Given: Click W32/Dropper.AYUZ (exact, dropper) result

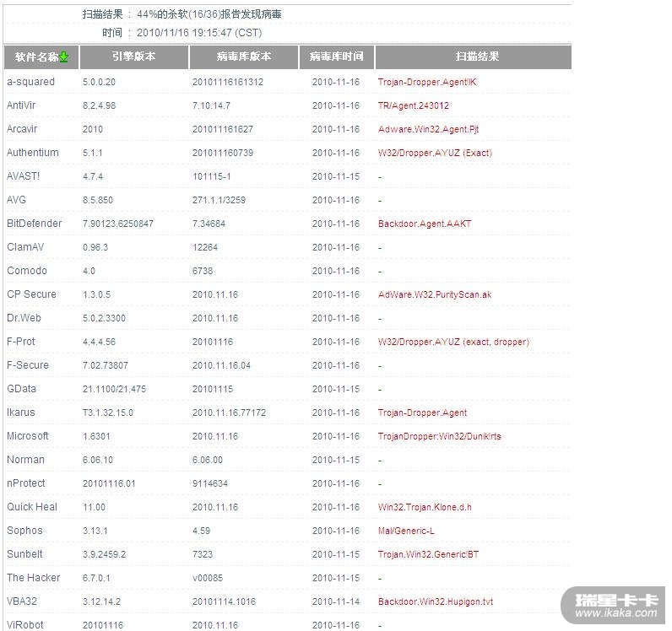Looking at the screenshot, I should [x=453, y=342].
